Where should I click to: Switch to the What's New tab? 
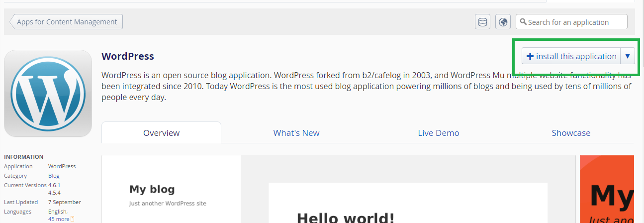tap(296, 133)
